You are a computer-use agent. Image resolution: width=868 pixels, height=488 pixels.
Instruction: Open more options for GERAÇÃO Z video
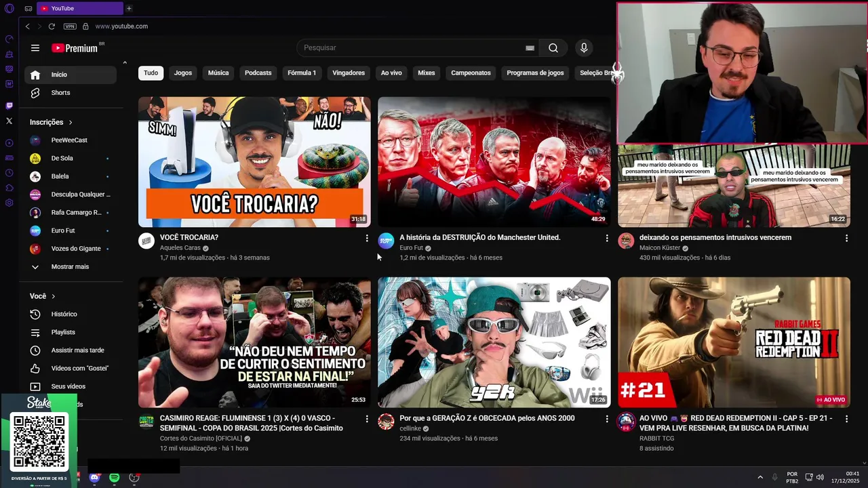(607, 419)
